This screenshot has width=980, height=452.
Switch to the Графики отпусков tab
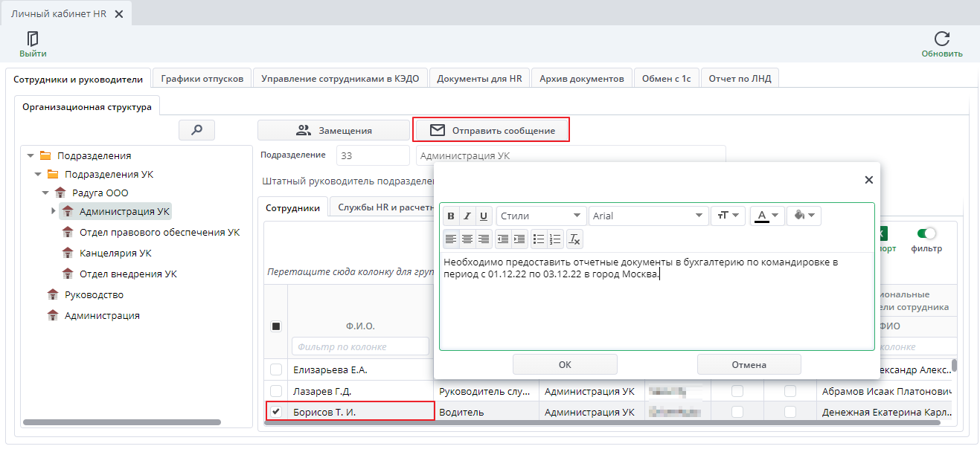pos(202,78)
